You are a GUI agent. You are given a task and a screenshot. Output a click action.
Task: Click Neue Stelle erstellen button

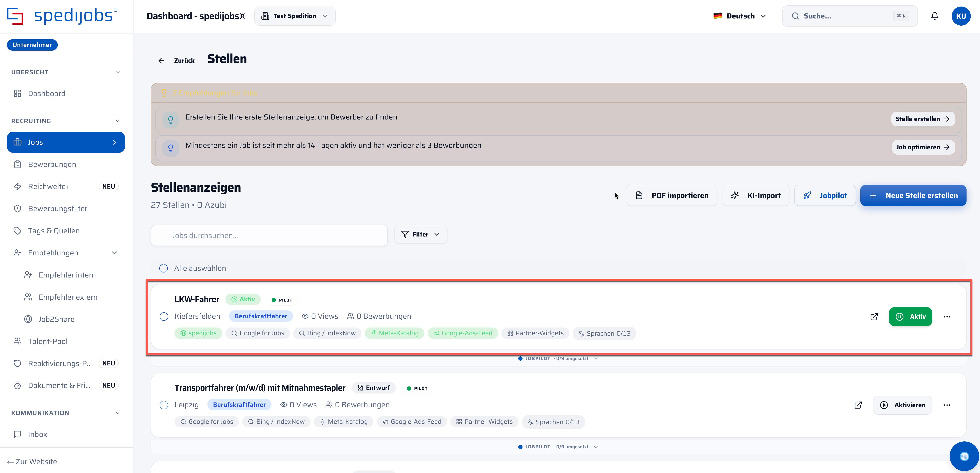[x=913, y=196]
